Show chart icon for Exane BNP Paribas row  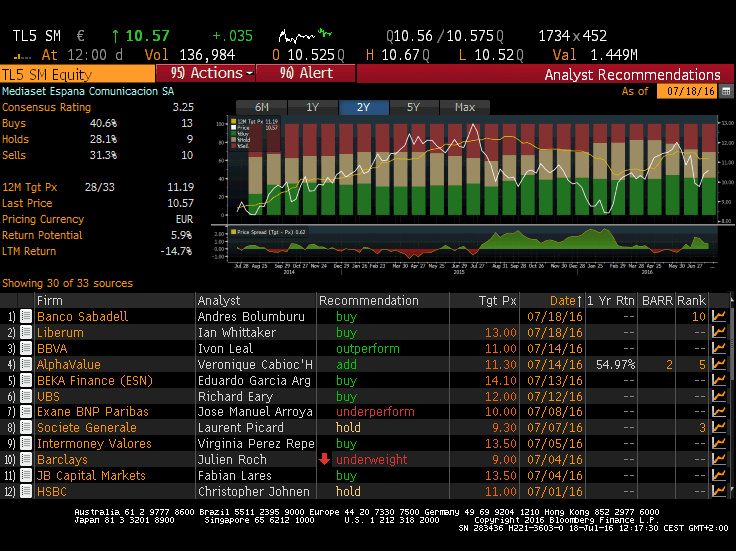(x=719, y=412)
